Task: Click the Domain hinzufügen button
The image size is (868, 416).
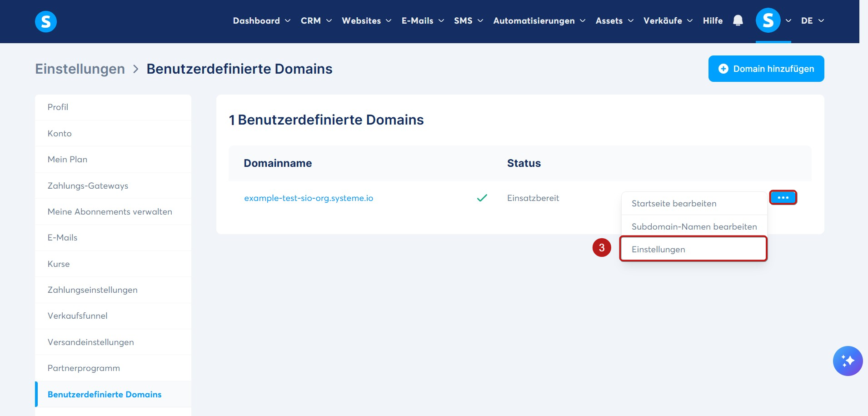Action: [766, 69]
